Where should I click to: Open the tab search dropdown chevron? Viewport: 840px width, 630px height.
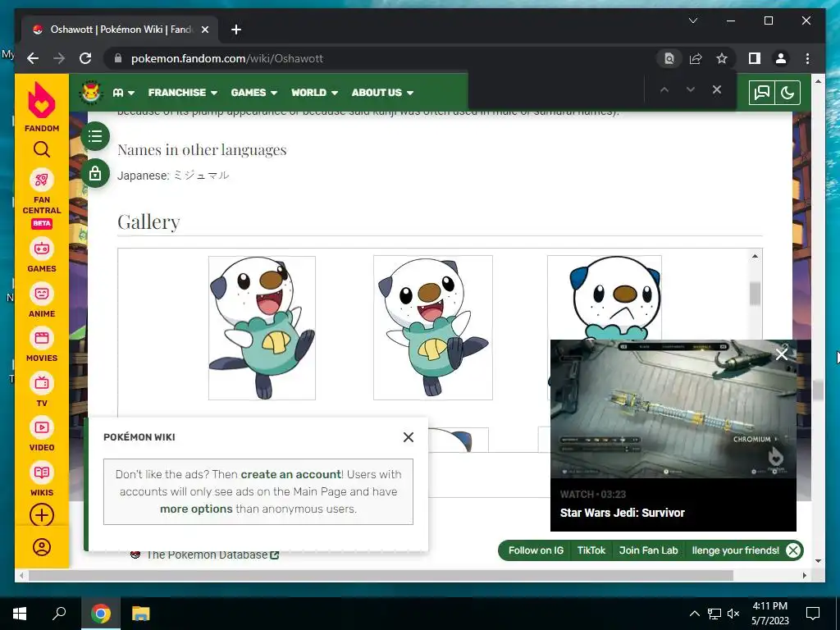click(692, 21)
